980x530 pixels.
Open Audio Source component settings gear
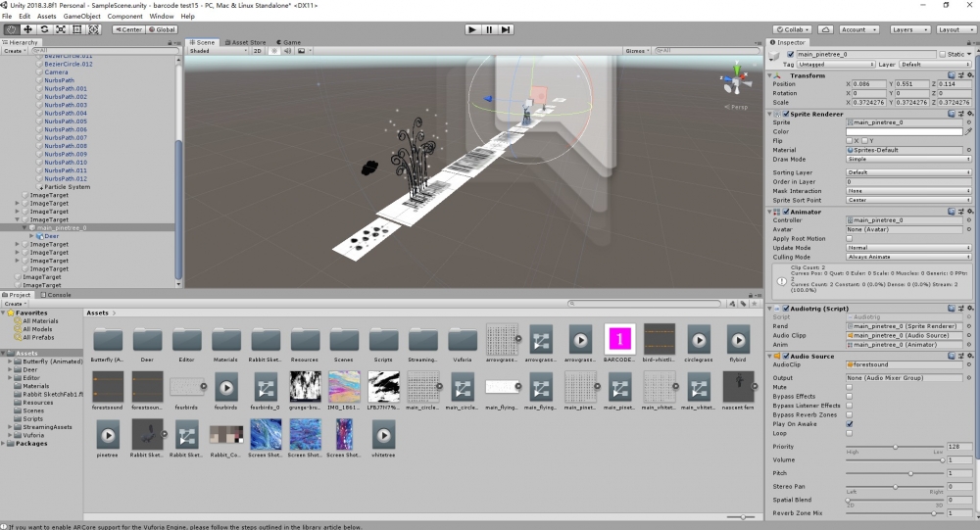pos(970,356)
